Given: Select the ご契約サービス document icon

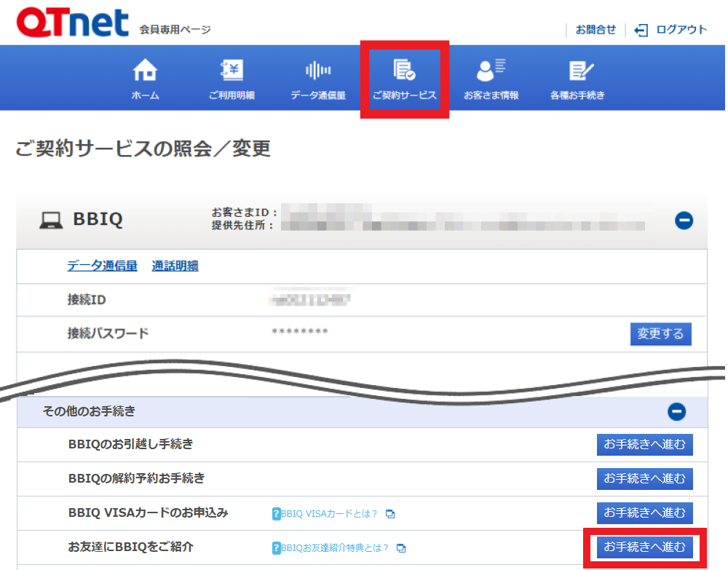Looking at the screenshot, I should [x=404, y=71].
